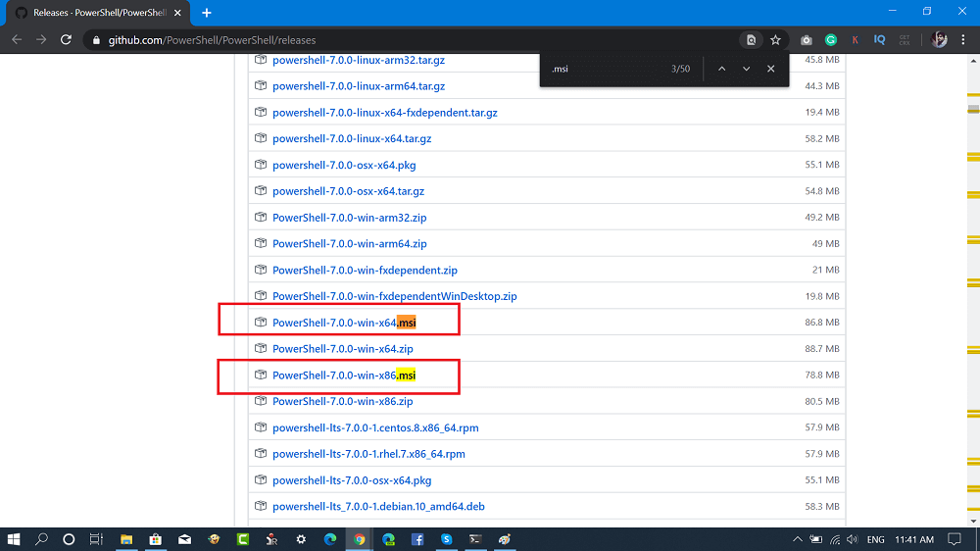Reload the GitHub releases page
Image resolution: width=980 pixels, height=551 pixels.
[67, 40]
